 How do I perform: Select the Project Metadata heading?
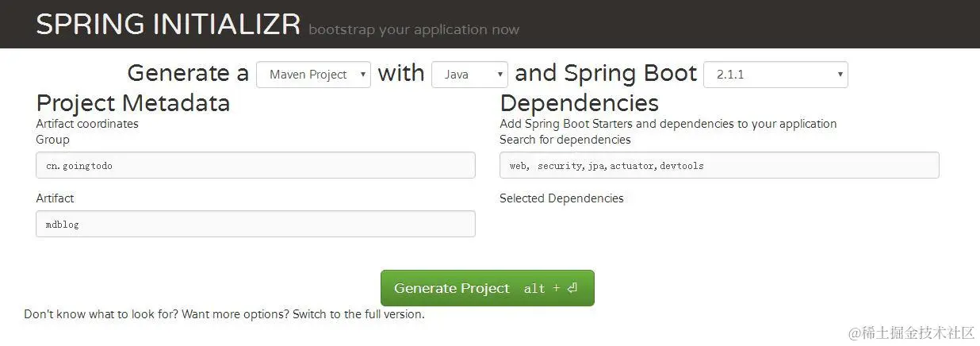133,103
